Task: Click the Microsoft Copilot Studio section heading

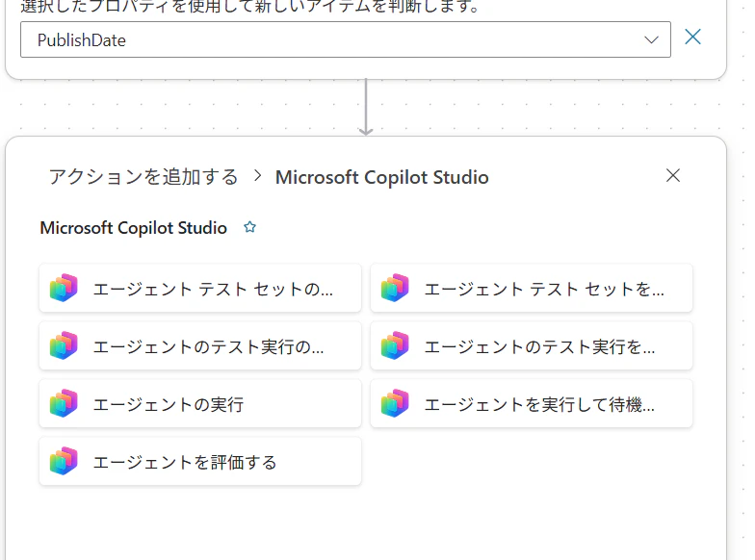Action: click(x=133, y=227)
